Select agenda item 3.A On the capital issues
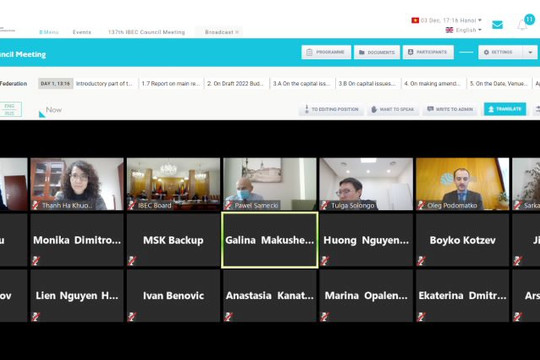This screenshot has height=360, width=540. [301, 84]
